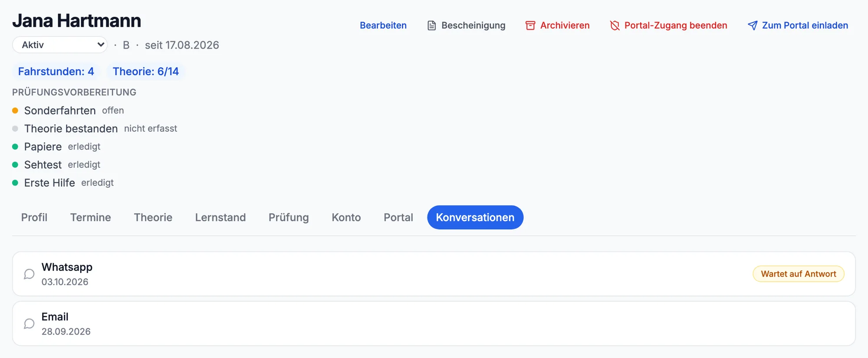Click the Bescheinigung button label
The width and height of the screenshot is (868, 358).
pyautogui.click(x=473, y=26)
